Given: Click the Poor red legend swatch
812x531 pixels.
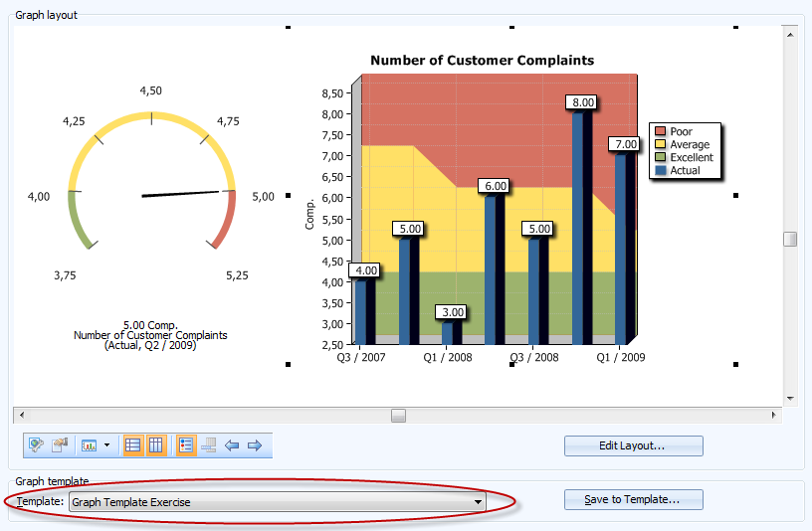Looking at the screenshot, I should point(660,132).
